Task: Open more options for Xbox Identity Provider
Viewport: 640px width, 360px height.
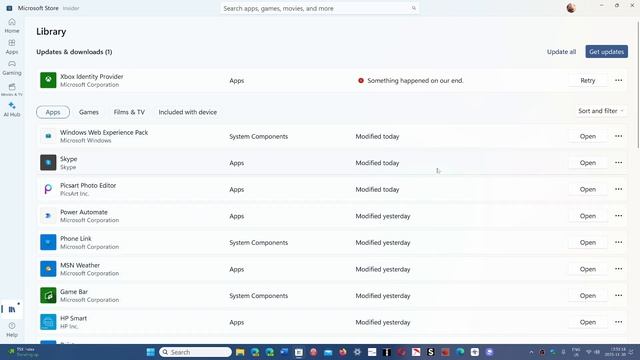Action: click(618, 80)
